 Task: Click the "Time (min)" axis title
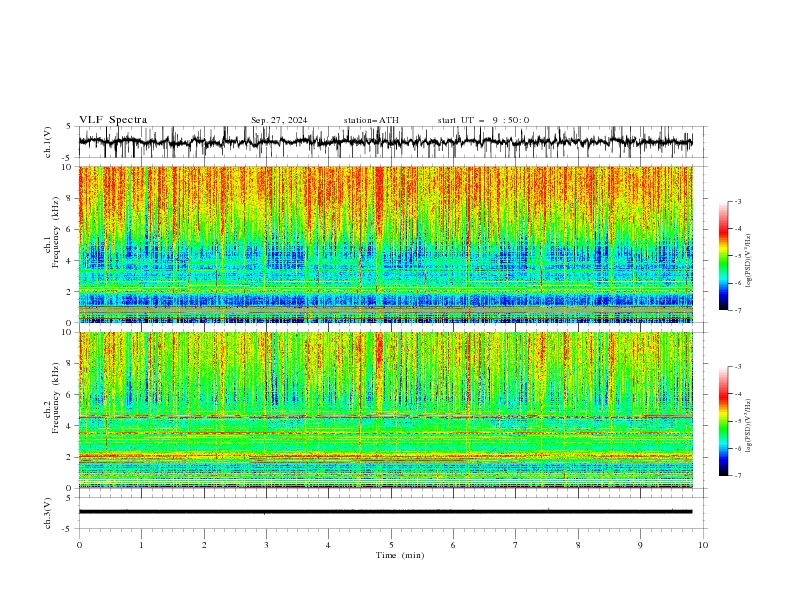(400, 555)
